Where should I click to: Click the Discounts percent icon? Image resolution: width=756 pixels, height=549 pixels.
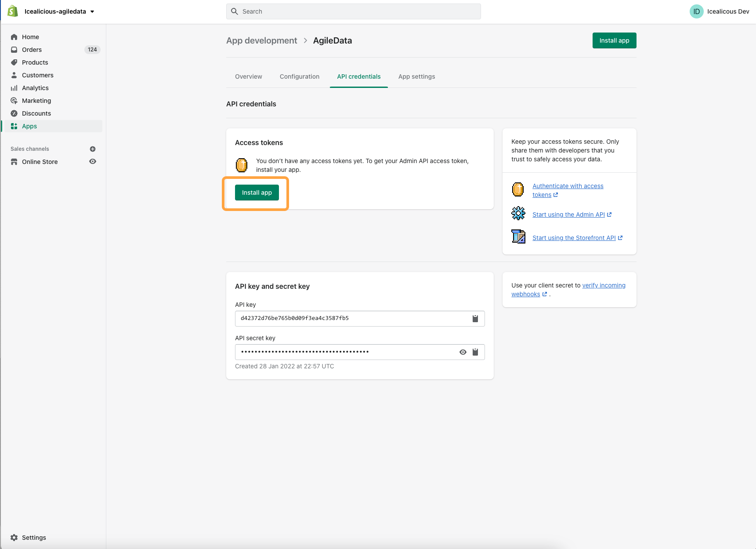[x=14, y=113]
